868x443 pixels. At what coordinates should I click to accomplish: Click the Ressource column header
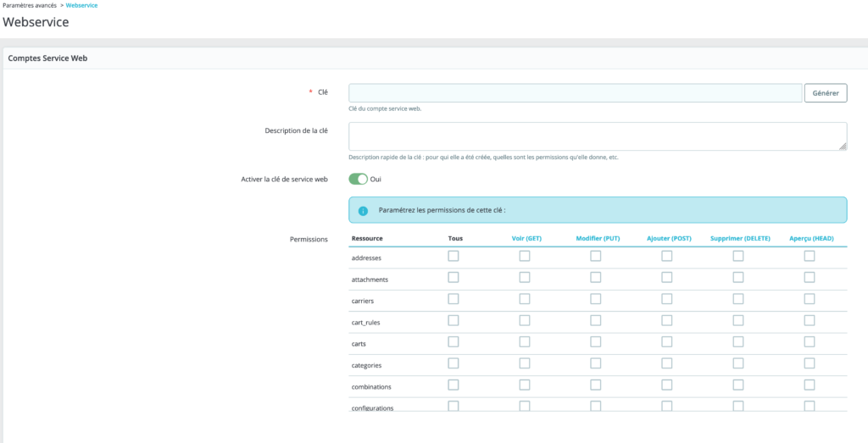(367, 238)
